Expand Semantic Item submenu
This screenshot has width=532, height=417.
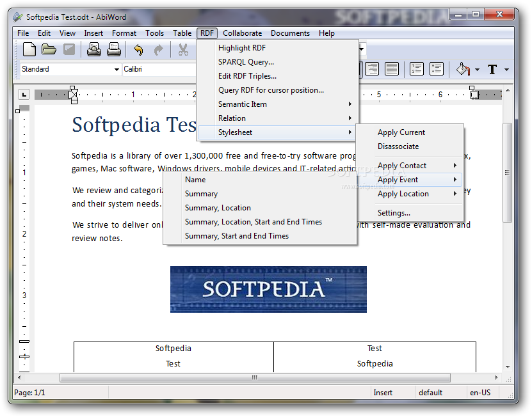pos(277,104)
